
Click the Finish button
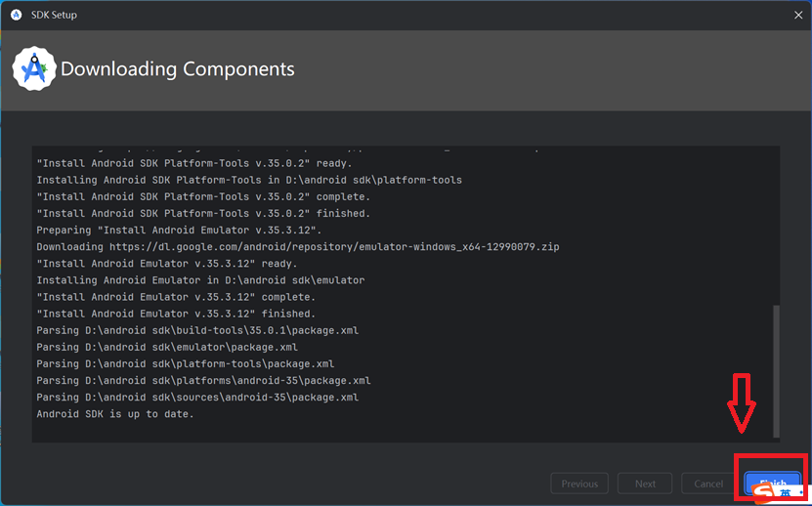[772, 484]
